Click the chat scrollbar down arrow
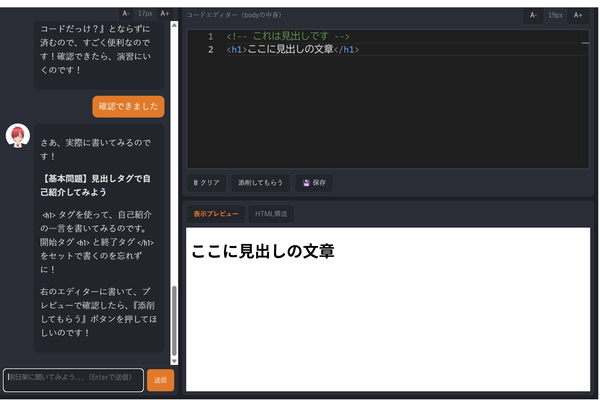 tap(174, 361)
